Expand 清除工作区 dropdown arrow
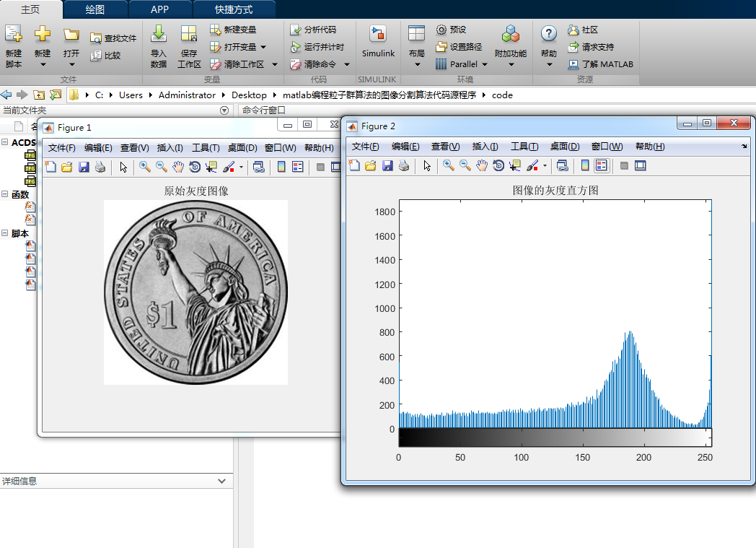756x548 pixels. point(275,65)
